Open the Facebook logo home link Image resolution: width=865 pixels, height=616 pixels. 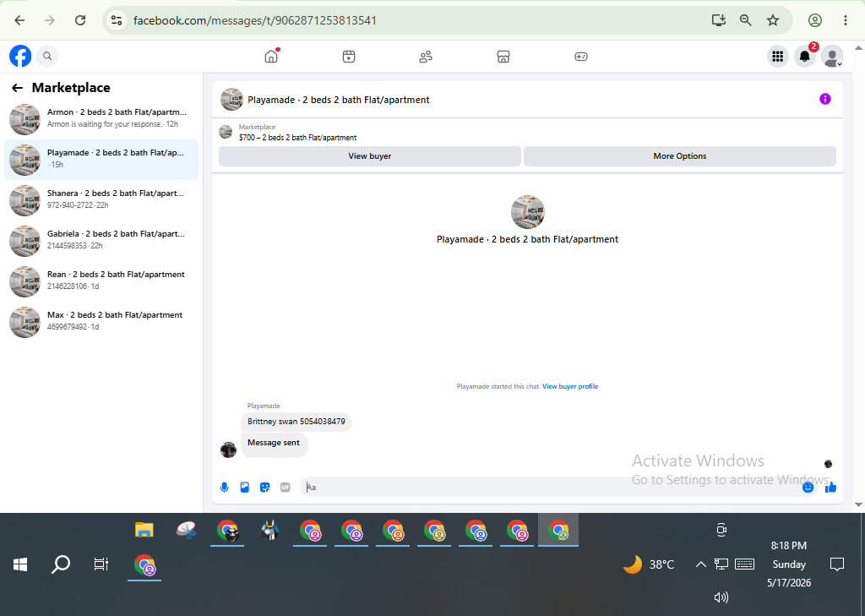pos(20,56)
